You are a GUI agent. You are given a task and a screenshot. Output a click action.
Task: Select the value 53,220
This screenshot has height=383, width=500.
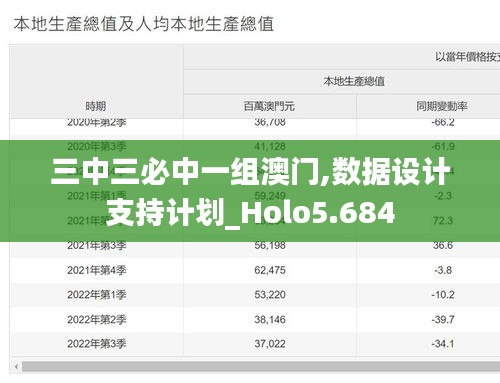[270, 295]
